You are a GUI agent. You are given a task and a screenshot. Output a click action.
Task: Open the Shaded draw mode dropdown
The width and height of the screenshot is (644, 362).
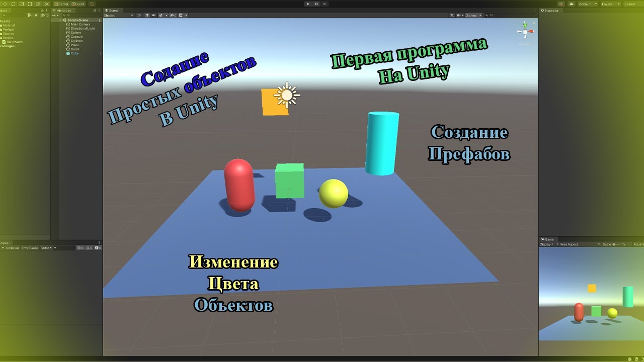coord(118,16)
